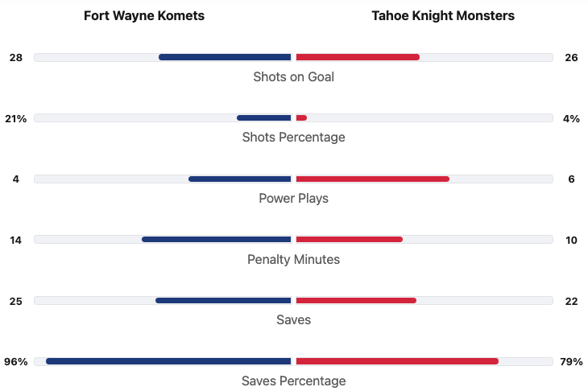The width and height of the screenshot is (588, 391).
Task: Select the Shots Percentage label
Action: click(293, 137)
